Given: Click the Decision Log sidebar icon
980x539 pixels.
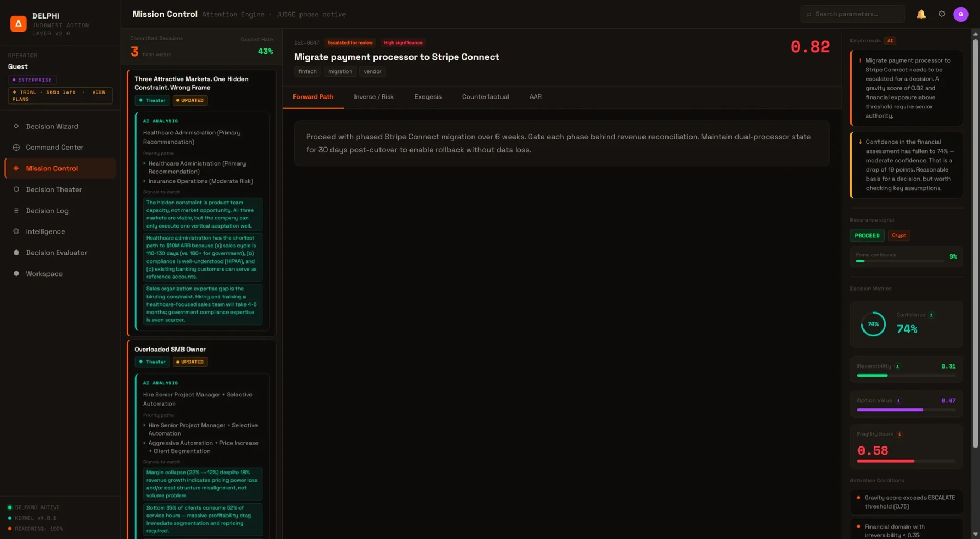Looking at the screenshot, I should (x=16, y=211).
